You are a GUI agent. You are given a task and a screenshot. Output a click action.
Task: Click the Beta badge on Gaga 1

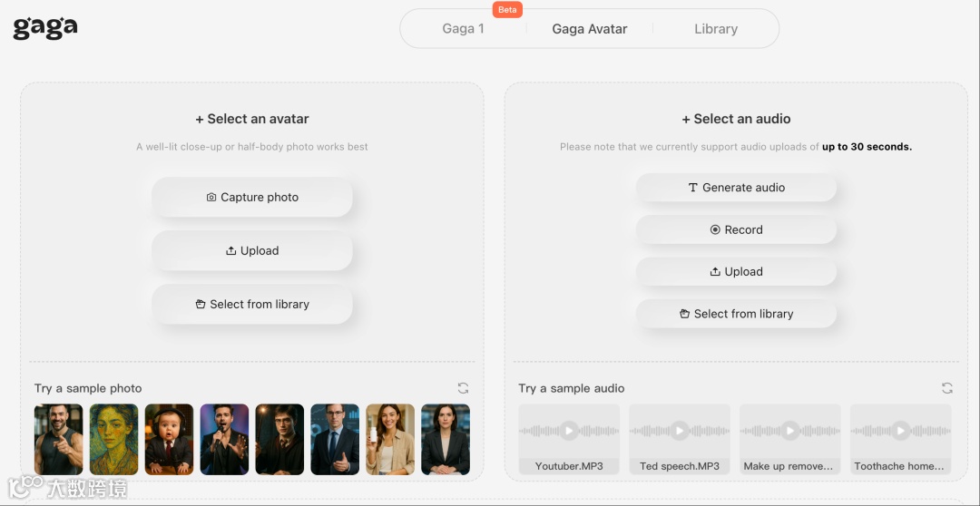click(x=507, y=10)
